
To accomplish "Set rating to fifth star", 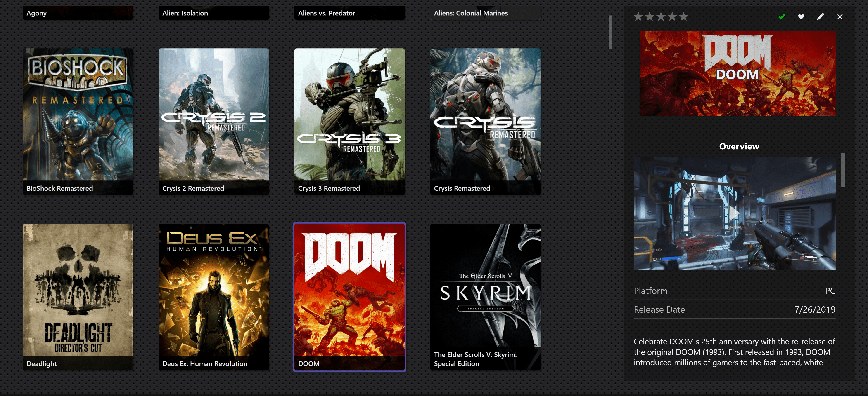I will (683, 16).
